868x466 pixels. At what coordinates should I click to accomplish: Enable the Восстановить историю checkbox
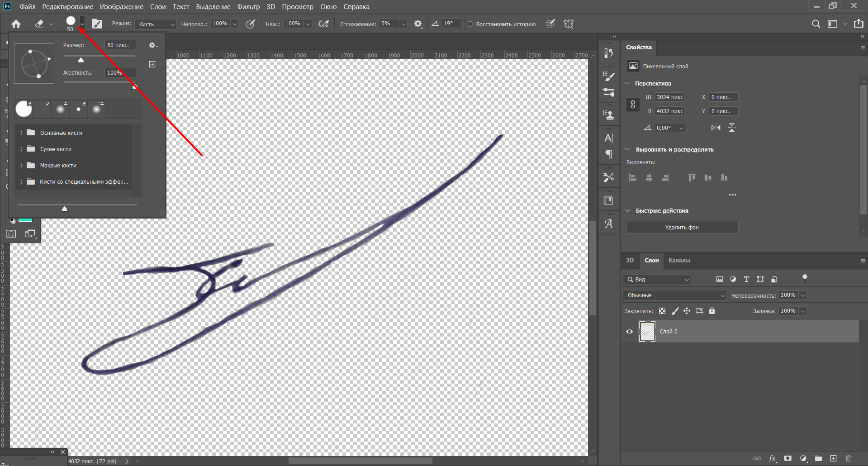[470, 24]
